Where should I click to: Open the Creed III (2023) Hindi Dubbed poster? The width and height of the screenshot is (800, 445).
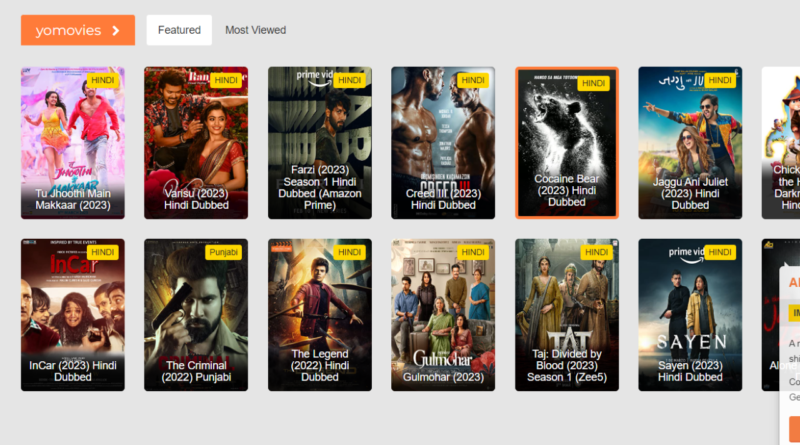[443, 143]
